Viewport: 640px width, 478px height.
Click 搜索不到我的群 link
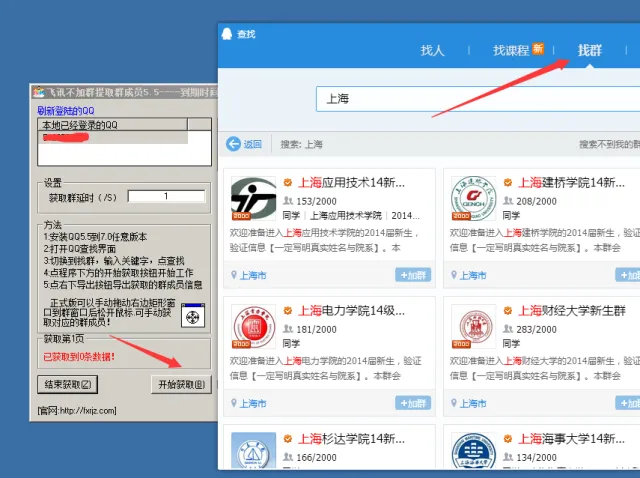[609, 144]
